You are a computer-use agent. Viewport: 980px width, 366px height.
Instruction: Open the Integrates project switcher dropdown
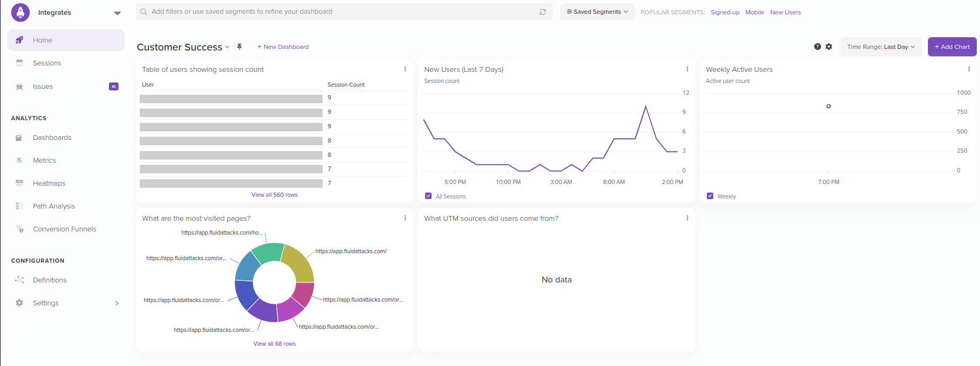point(117,13)
